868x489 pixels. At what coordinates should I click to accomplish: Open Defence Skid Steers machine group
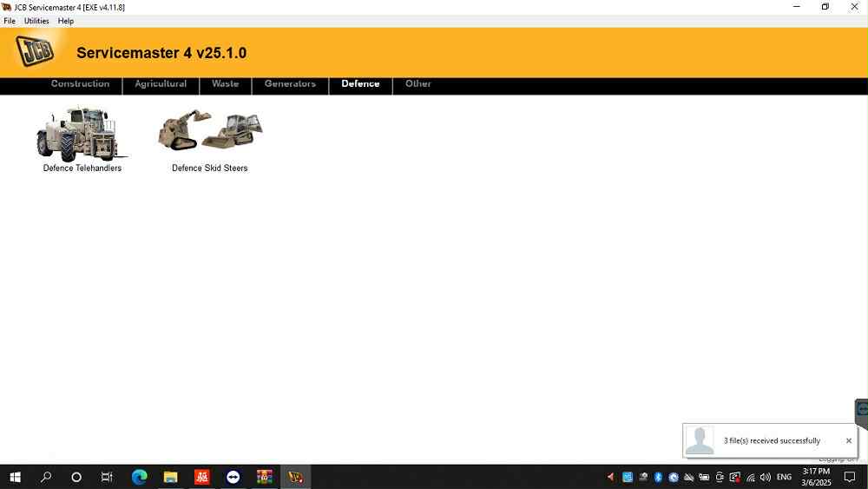210,129
